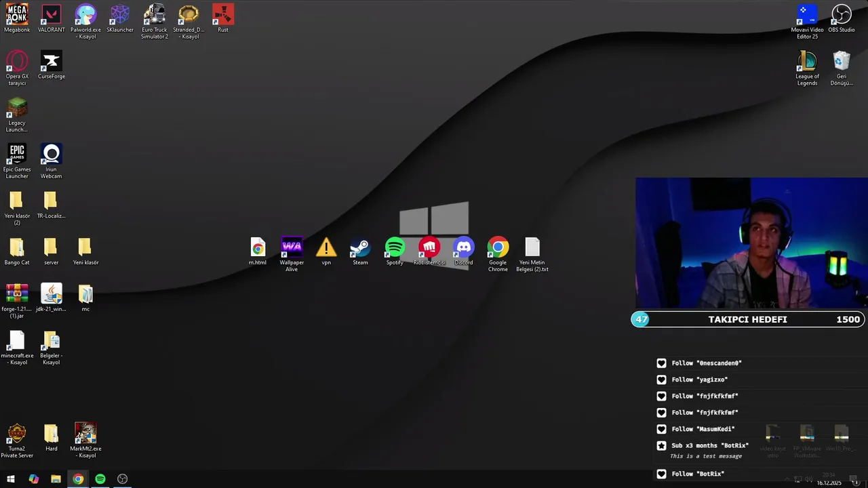Select the Yeni klasör (2) folder
868x488 pixels.
(17, 208)
